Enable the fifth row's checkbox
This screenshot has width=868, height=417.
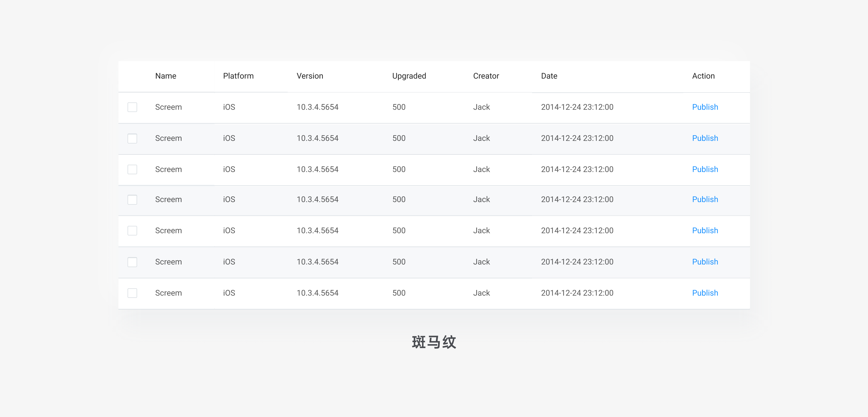tap(132, 231)
